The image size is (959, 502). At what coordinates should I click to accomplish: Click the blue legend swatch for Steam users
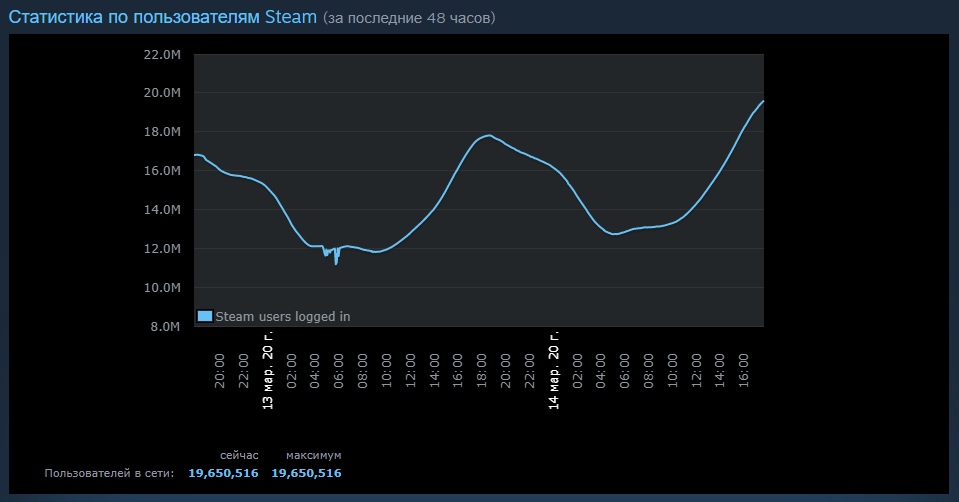[x=205, y=316]
